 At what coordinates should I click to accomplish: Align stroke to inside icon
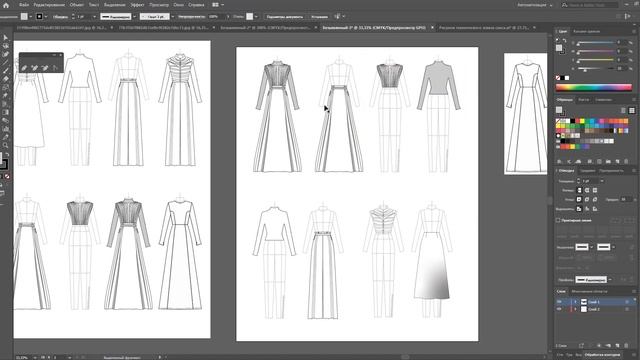[587, 209]
